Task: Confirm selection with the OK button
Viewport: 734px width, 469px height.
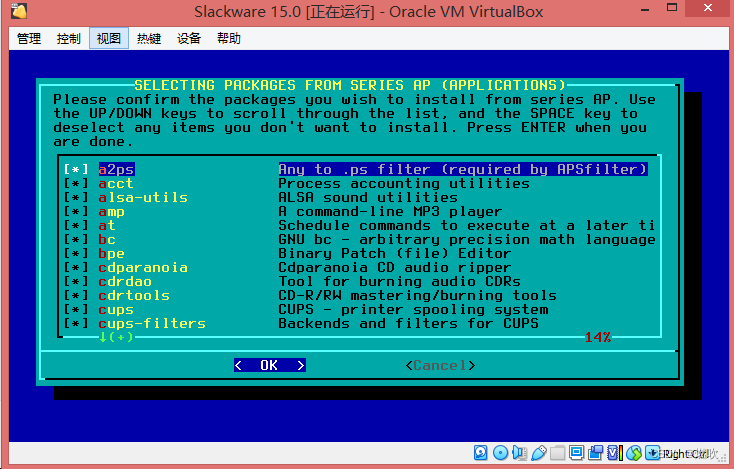Action: [270, 365]
